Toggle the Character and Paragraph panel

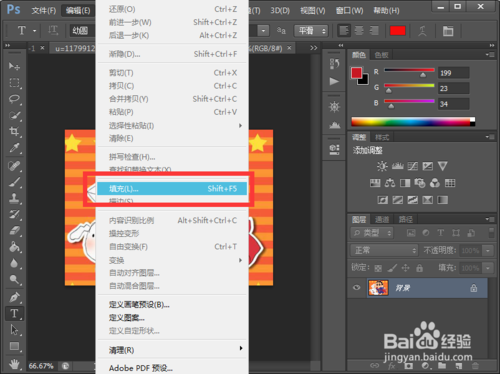click(448, 31)
